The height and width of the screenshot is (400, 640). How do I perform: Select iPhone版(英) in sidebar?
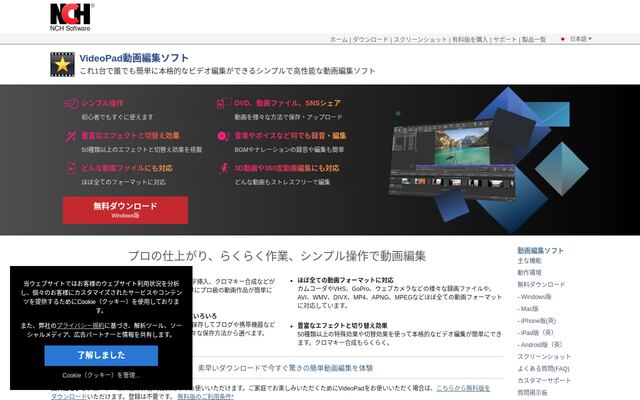537,321
